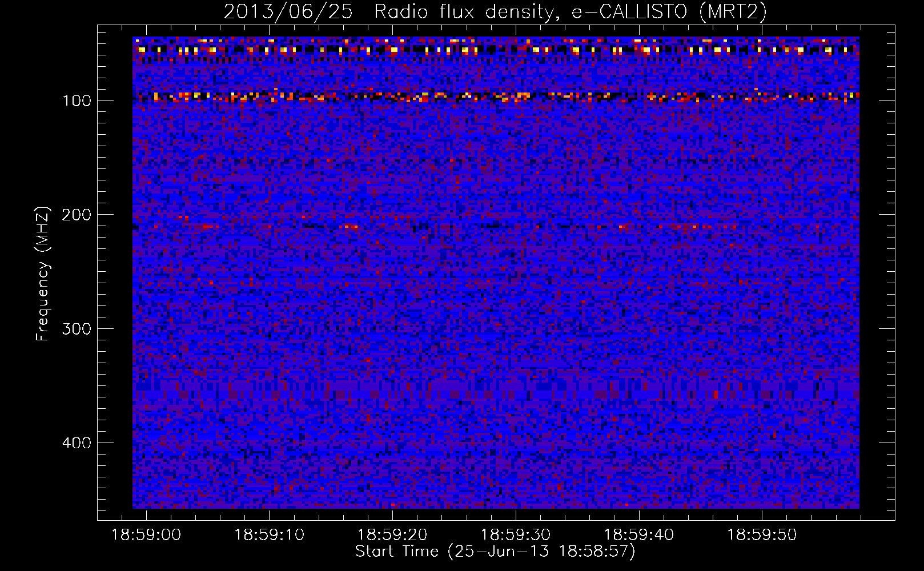Image resolution: width=924 pixels, height=571 pixels.
Task: Click the plot title '2013/06/25 Radio flux density, e-CALLISTO (MRT2)'
Action: coord(495,11)
